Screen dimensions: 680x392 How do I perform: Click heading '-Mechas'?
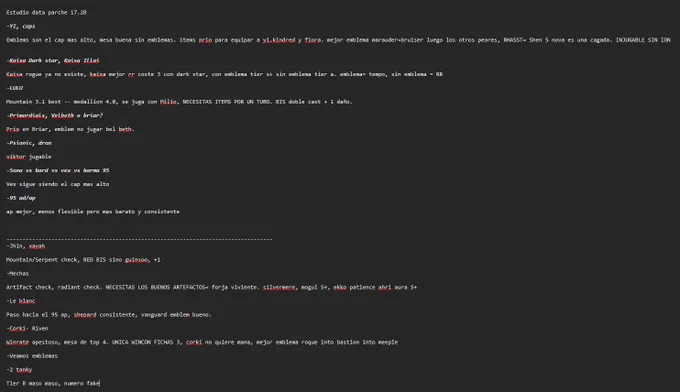pos(18,274)
